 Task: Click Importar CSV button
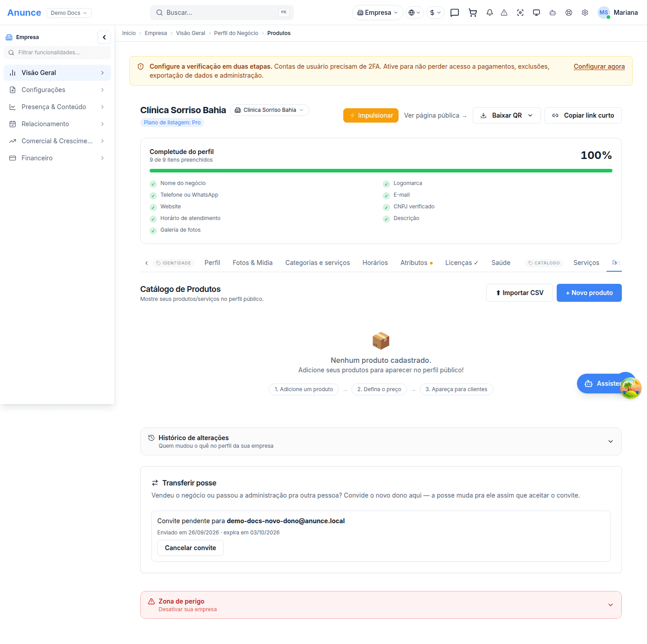coord(519,293)
